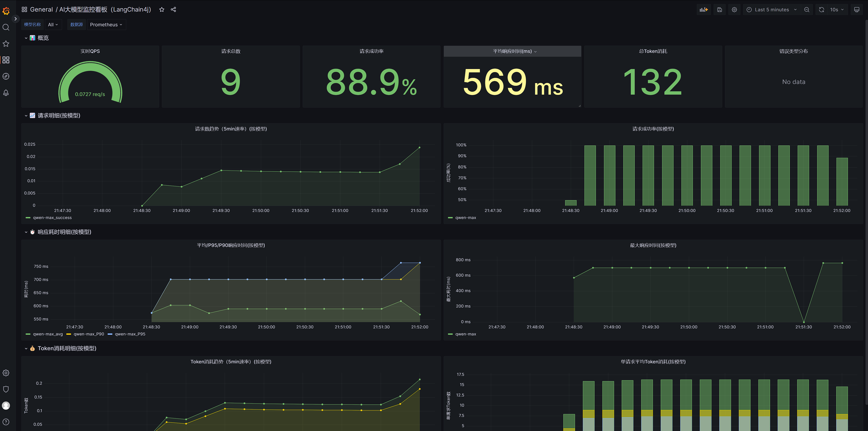
Task: Open the 模型名称 All dropdown
Action: [53, 25]
